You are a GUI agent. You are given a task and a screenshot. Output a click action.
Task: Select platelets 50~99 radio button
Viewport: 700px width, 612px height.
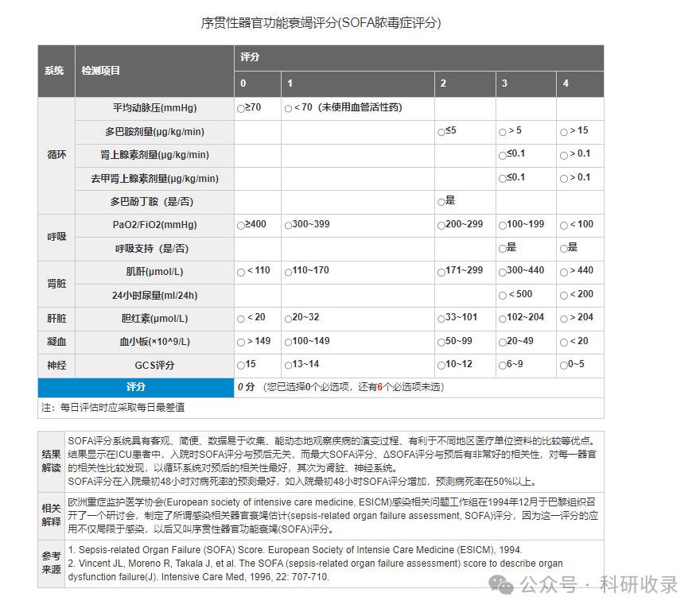point(441,343)
